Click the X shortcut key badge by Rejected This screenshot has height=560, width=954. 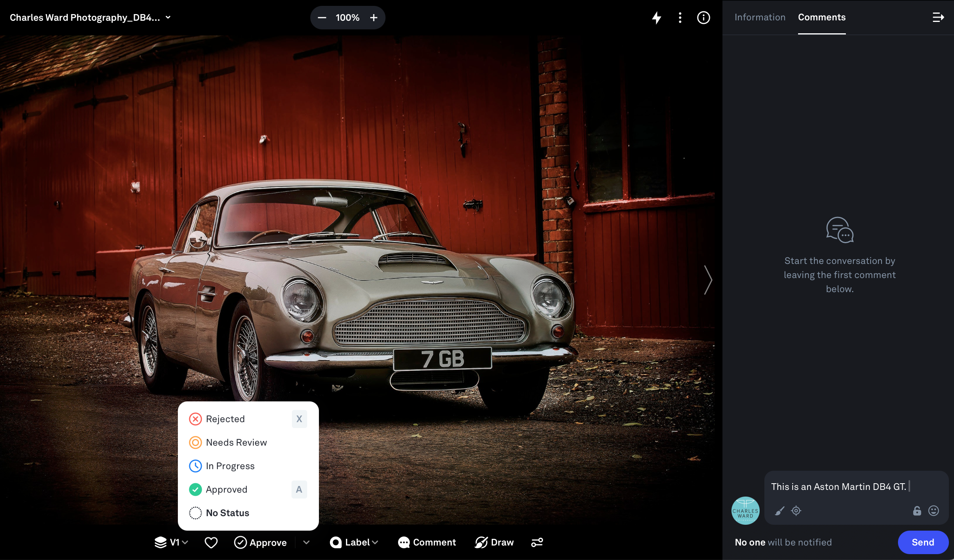(x=299, y=419)
